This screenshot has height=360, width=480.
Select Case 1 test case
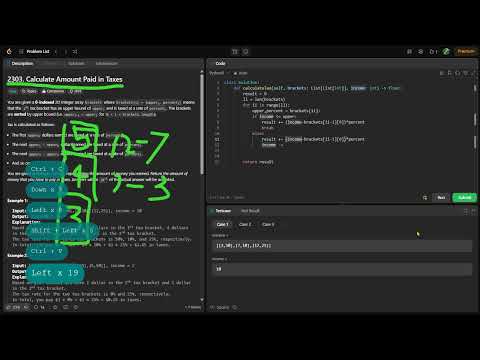pos(222,224)
